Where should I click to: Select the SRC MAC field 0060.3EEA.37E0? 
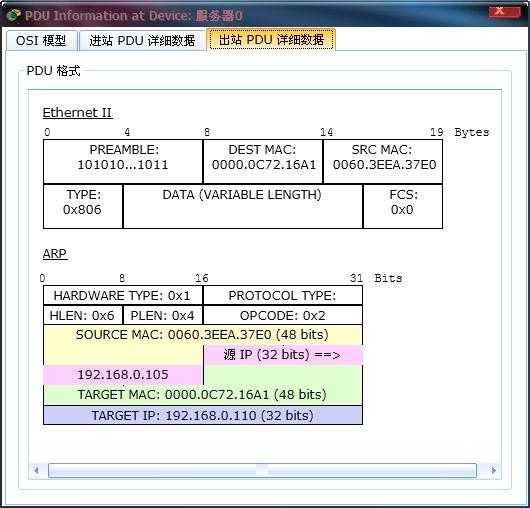383,162
